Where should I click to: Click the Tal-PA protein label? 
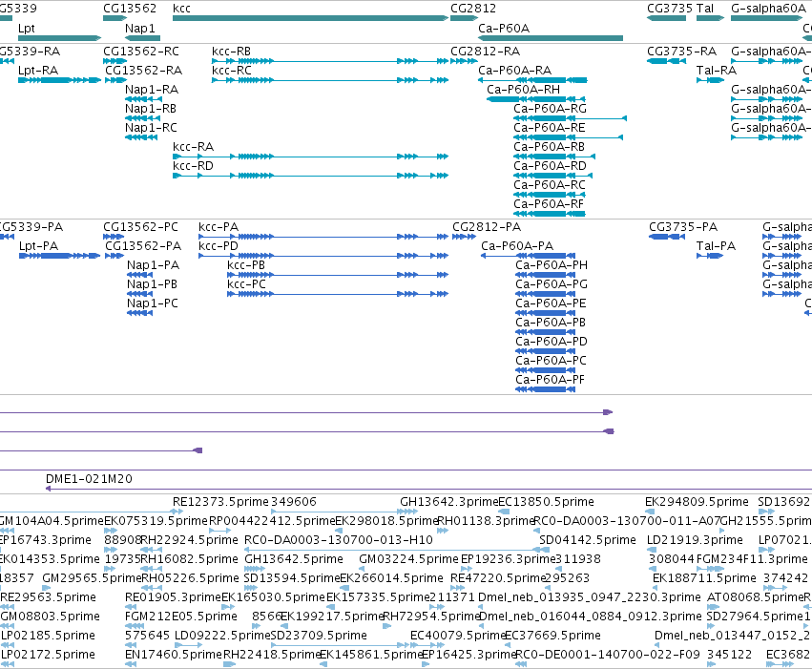tap(716, 246)
